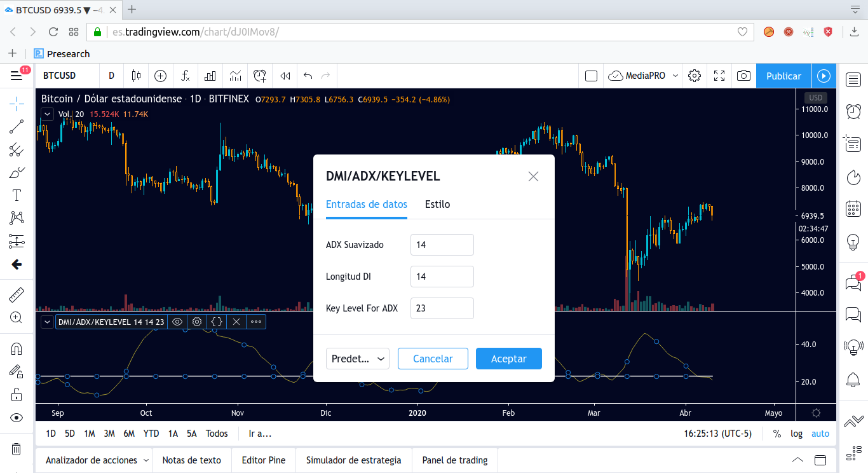Image resolution: width=868 pixels, height=473 pixels.
Task: Open the Editor Pine panel
Action: coord(263,460)
